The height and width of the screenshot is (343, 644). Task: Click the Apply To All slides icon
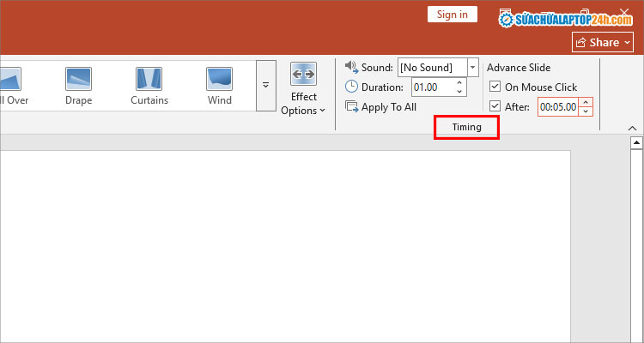[x=351, y=106]
